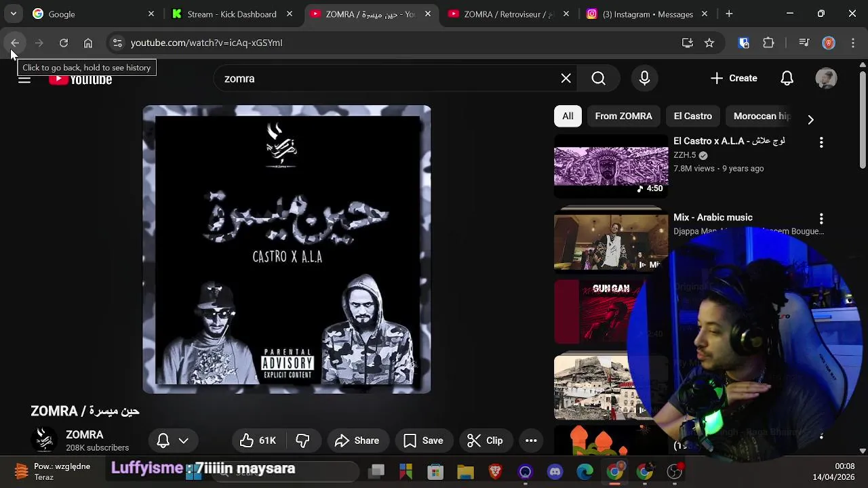
Task: Open options menu for El Castro x A.L.A video
Action: click(821, 142)
